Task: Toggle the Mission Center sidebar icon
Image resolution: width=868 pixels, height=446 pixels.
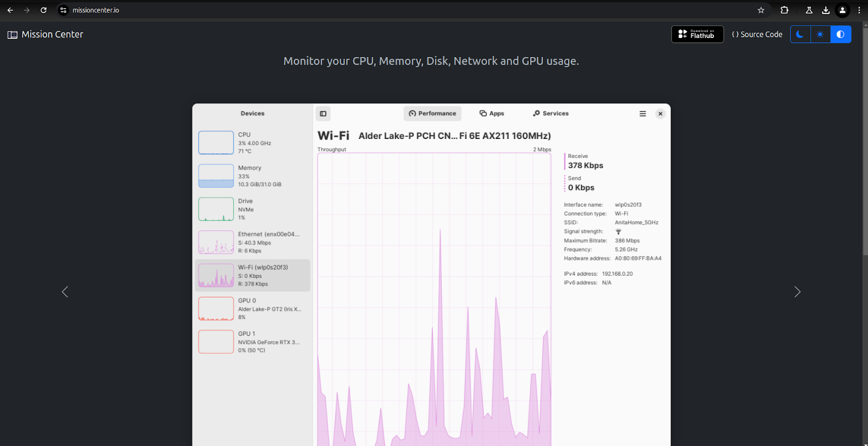Action: (12, 35)
